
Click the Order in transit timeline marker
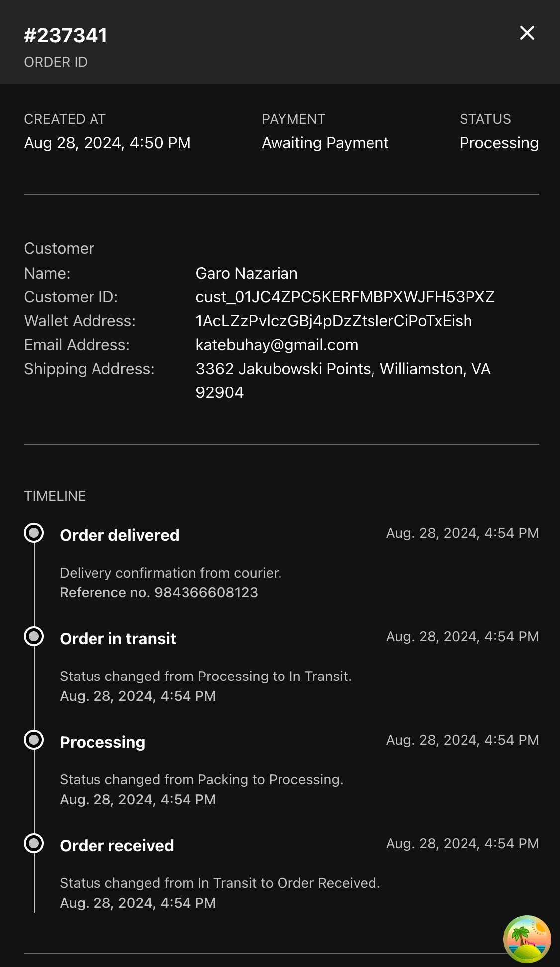click(34, 637)
